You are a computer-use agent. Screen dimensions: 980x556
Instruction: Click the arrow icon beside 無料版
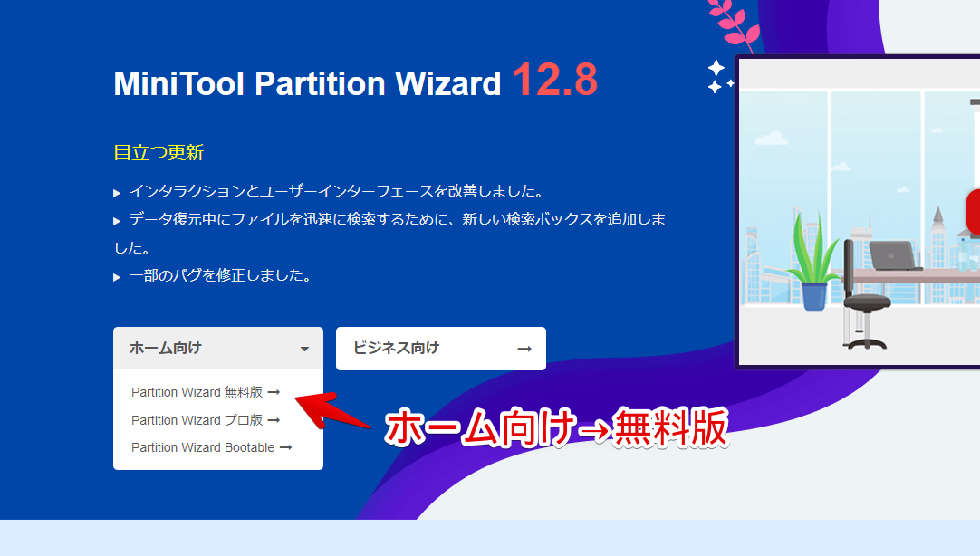coord(274,392)
